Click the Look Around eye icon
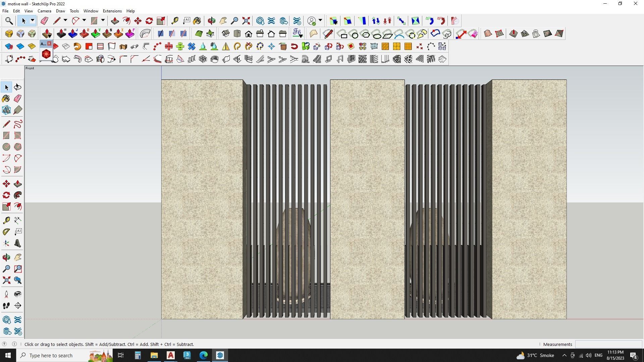This screenshot has width=644, height=362. coord(18,294)
